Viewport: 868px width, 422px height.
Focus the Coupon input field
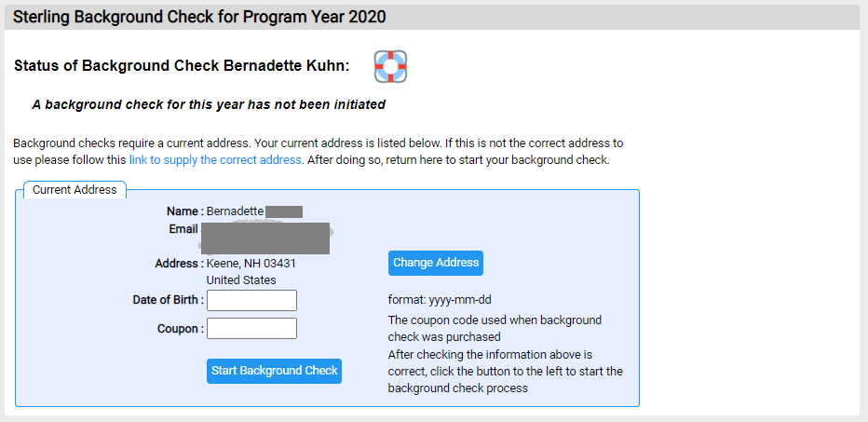pos(251,329)
